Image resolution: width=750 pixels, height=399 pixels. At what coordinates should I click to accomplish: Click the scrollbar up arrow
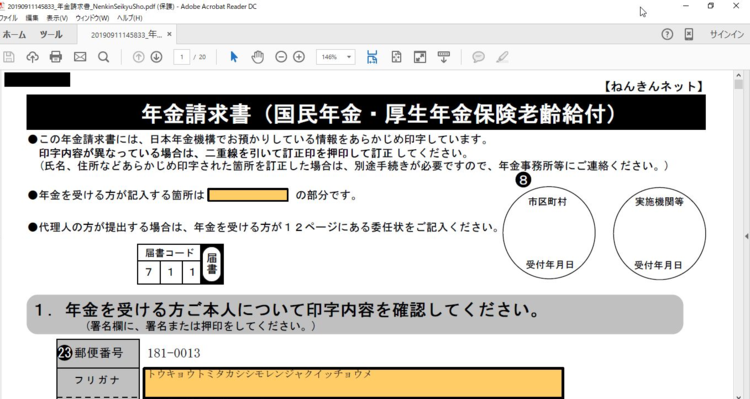pyautogui.click(x=738, y=75)
